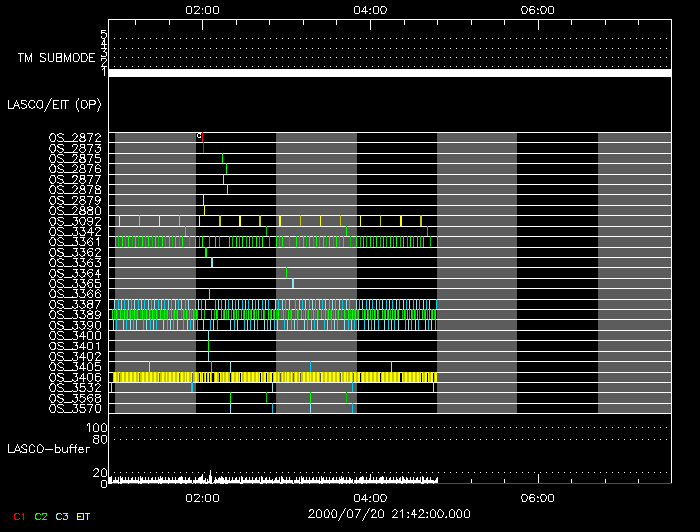Click the green marker in OS_3364 row
700x532 pixels.
click(286, 273)
